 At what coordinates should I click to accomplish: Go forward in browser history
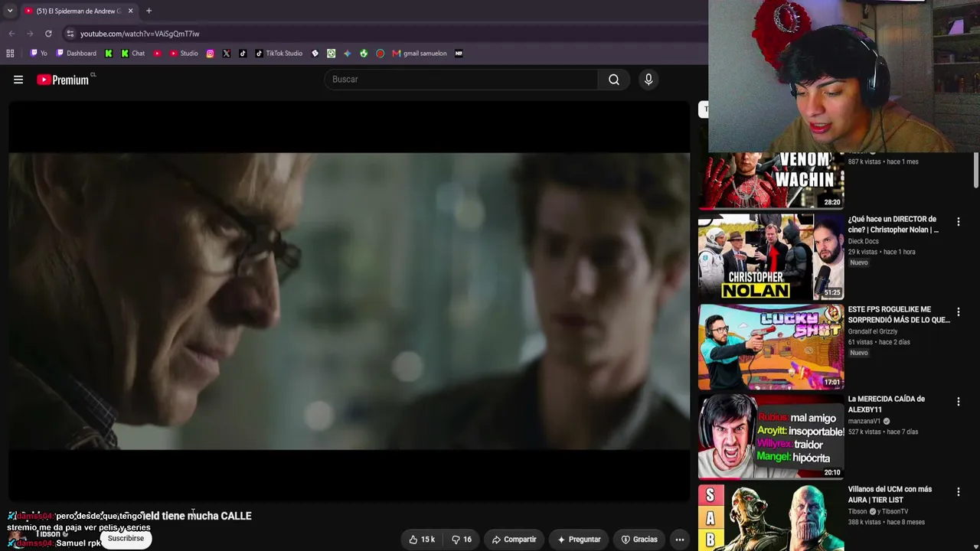[x=30, y=34]
